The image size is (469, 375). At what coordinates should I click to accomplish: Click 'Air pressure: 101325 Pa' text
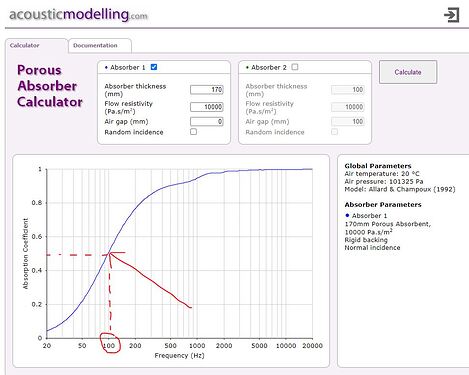click(x=384, y=182)
